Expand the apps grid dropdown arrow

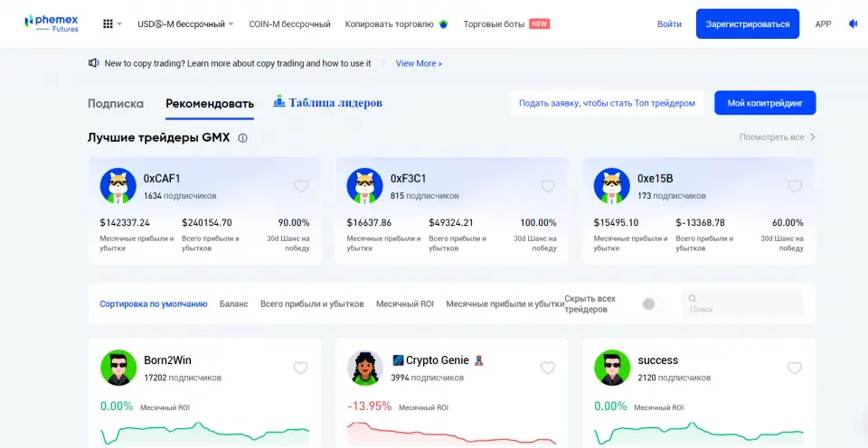(x=119, y=24)
